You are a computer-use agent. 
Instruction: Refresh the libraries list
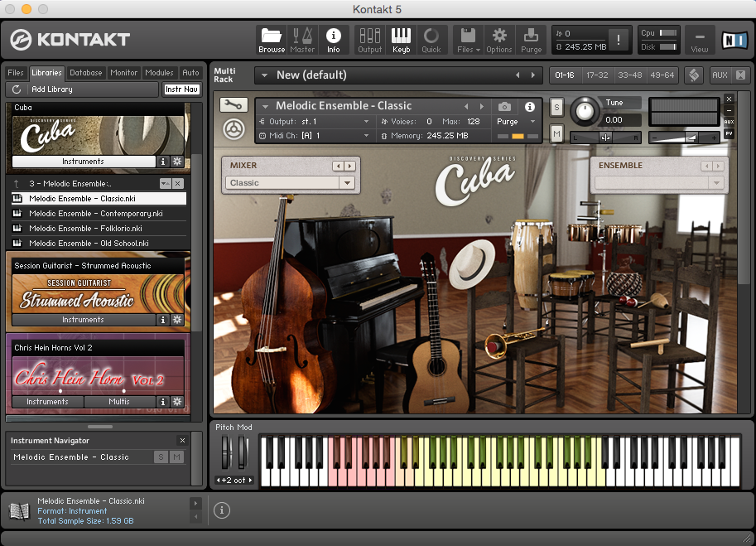pos(17,89)
